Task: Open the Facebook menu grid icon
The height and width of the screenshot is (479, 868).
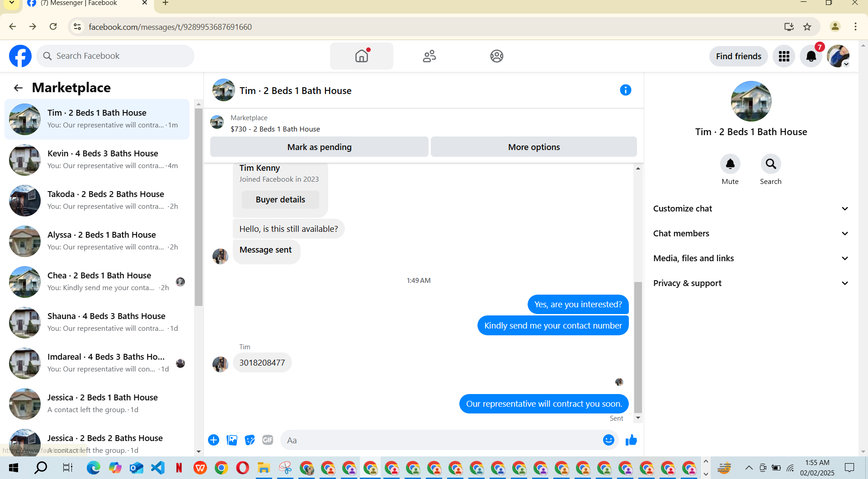Action: pyautogui.click(x=784, y=56)
